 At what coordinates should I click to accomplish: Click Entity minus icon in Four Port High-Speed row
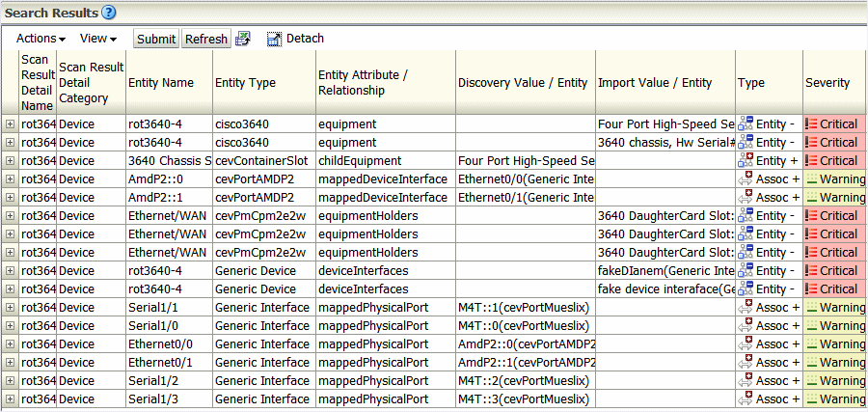[x=746, y=124]
